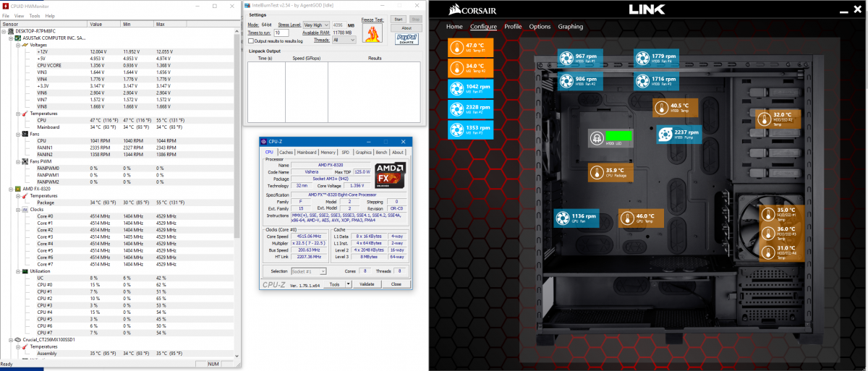Click MB Fan #3 fan icon (1353 rpm)
Image resolution: width=868 pixels, height=371 pixels.
456,130
